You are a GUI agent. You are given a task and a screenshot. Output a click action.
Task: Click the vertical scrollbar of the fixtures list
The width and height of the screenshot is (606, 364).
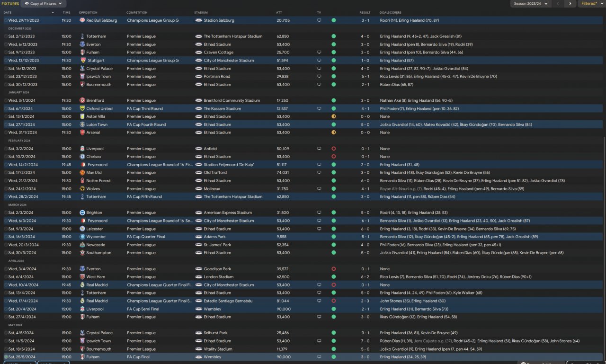click(x=604, y=249)
